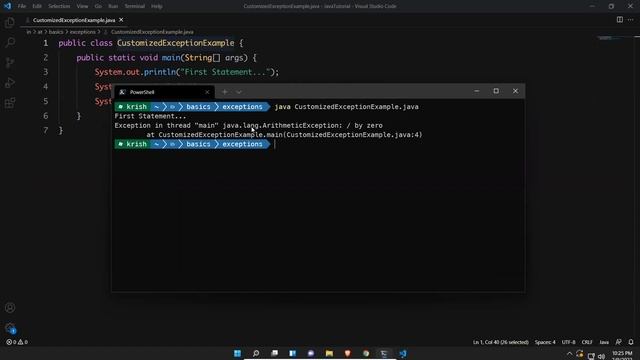Switch to Windows Terminal on the taskbar
The height and width of the screenshot is (360, 640).
(384, 353)
